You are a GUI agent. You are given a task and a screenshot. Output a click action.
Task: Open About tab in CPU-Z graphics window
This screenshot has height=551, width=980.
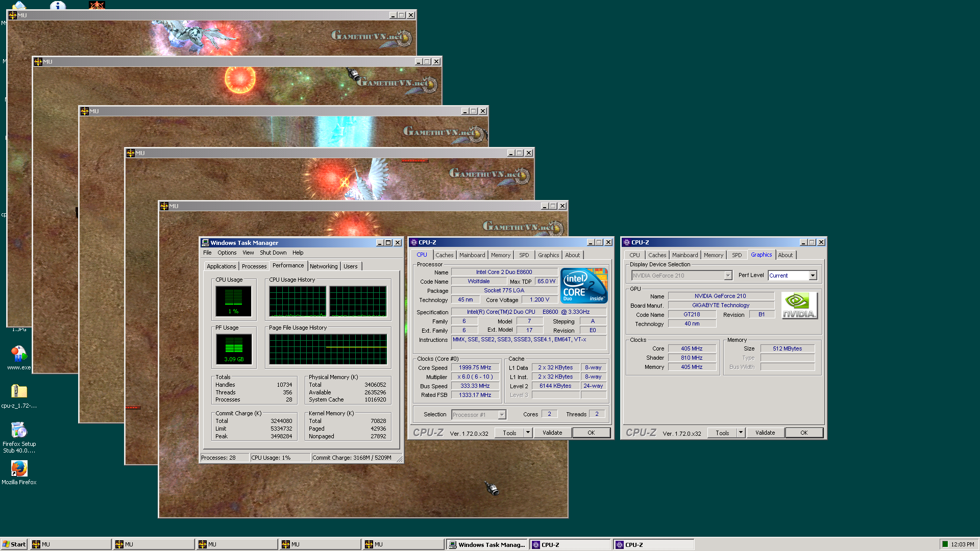pos(786,255)
